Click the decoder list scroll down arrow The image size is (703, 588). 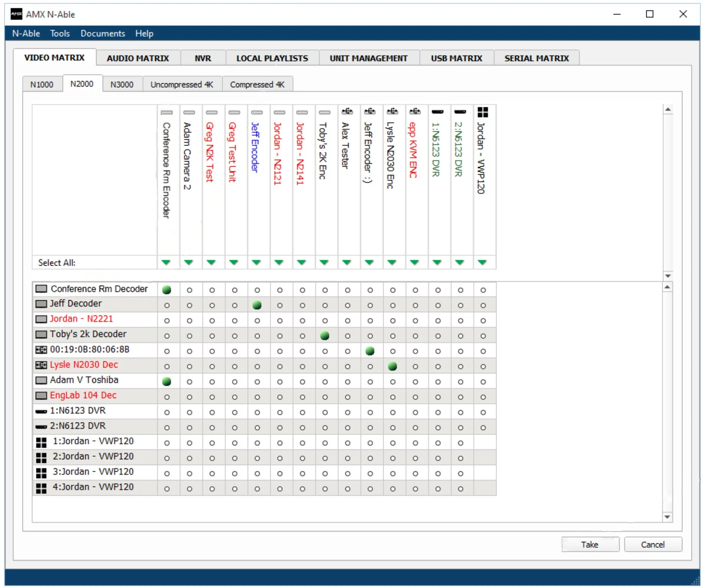point(667,517)
